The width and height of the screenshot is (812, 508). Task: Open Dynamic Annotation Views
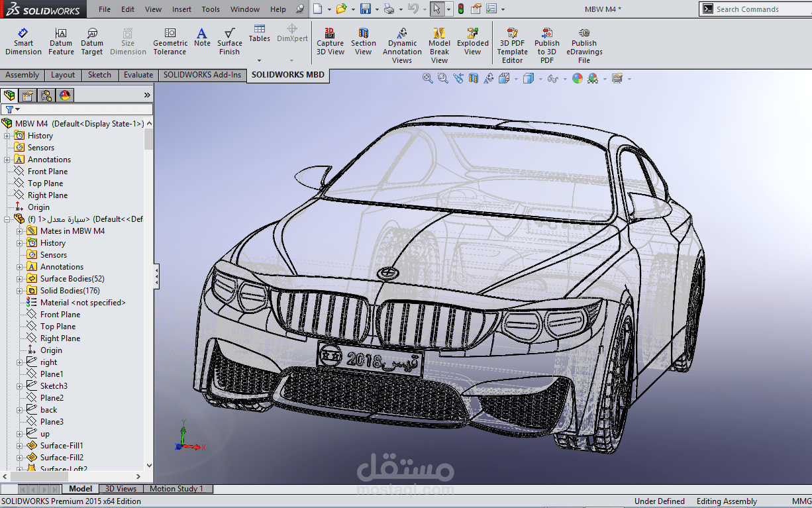click(402, 46)
